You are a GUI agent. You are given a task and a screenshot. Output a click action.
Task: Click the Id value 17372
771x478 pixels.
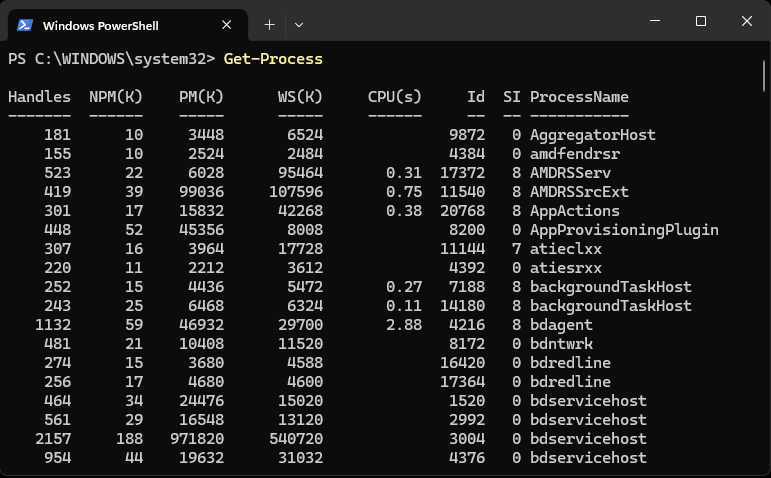click(462, 173)
